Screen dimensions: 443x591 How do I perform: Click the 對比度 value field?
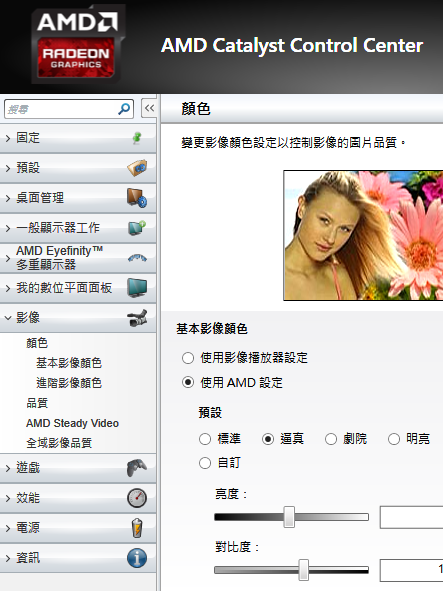(411, 570)
